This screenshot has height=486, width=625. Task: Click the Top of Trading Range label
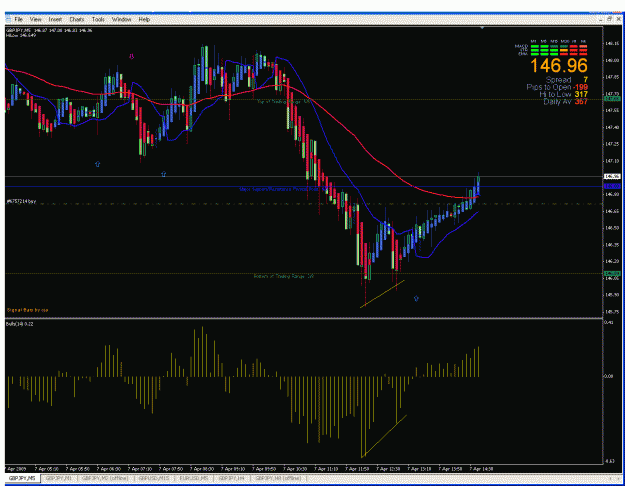283,102
